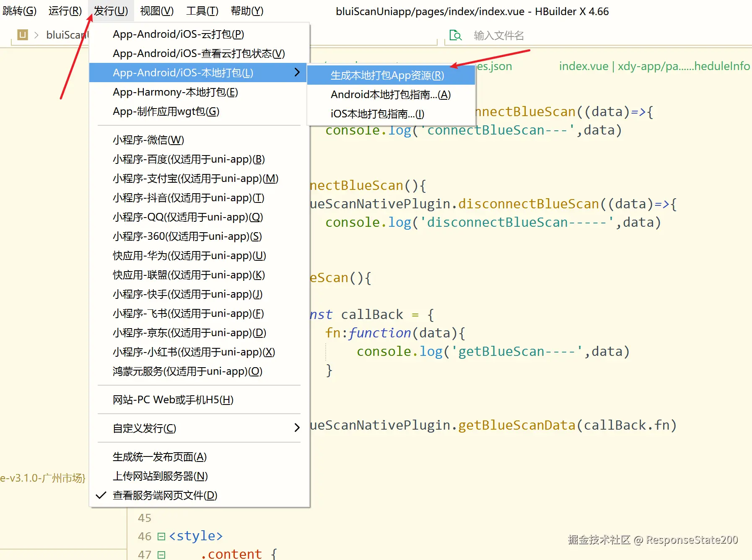Click the uni-app project icon in breadcrumb
The width and height of the screenshot is (752, 560).
tap(23, 34)
